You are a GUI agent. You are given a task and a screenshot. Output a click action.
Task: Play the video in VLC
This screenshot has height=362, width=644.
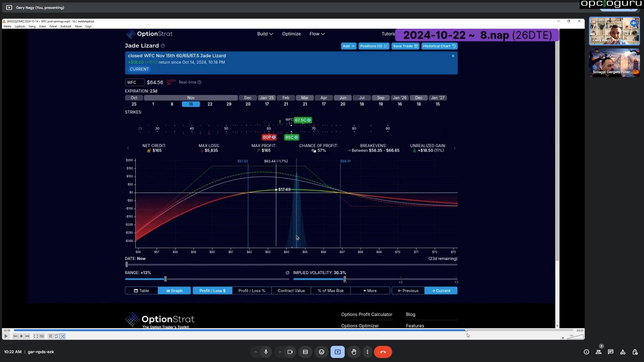pyautogui.click(x=6, y=336)
